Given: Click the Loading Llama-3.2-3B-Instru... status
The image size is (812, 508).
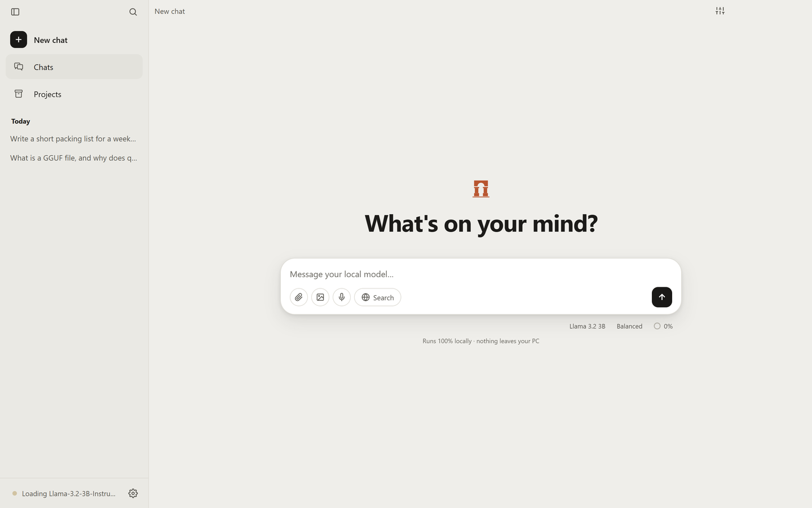Looking at the screenshot, I should (64, 493).
